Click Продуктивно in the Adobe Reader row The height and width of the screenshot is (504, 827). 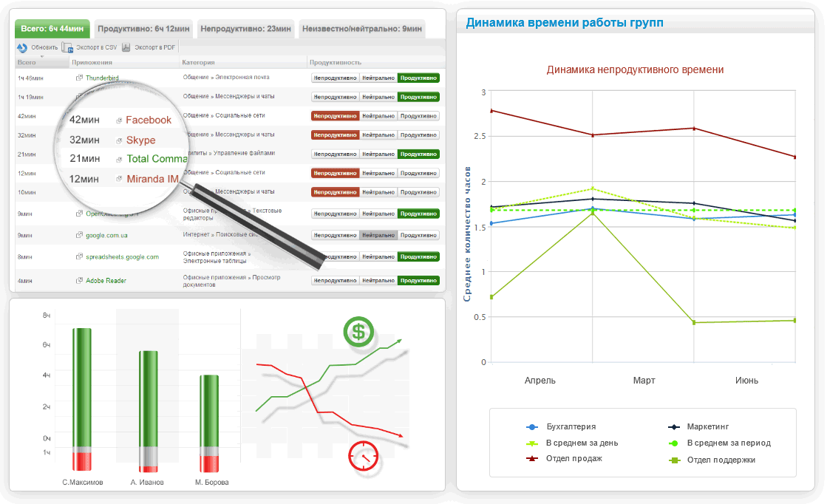click(x=419, y=281)
